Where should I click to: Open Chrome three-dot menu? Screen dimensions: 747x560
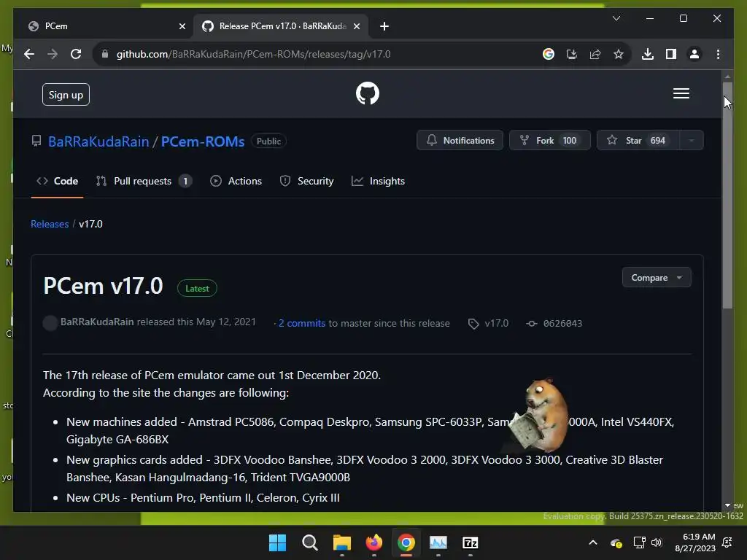718,54
